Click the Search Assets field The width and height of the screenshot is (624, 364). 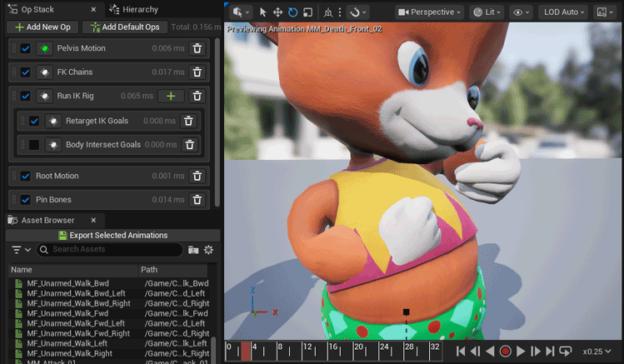tap(111, 250)
